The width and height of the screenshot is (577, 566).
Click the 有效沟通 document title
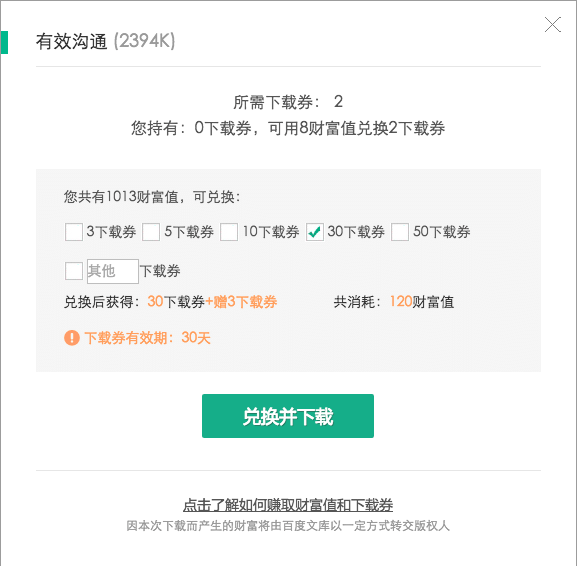[x=71, y=41]
